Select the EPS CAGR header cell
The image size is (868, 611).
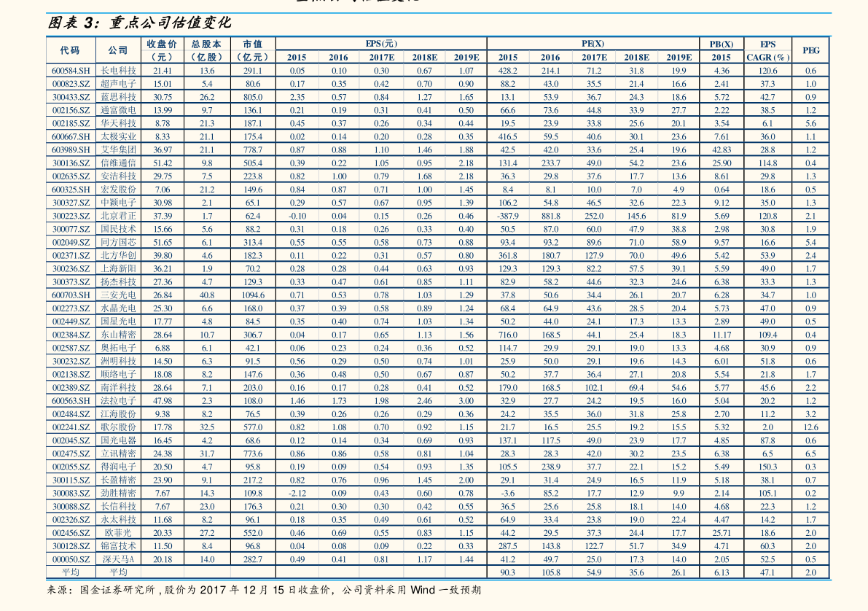(767, 50)
